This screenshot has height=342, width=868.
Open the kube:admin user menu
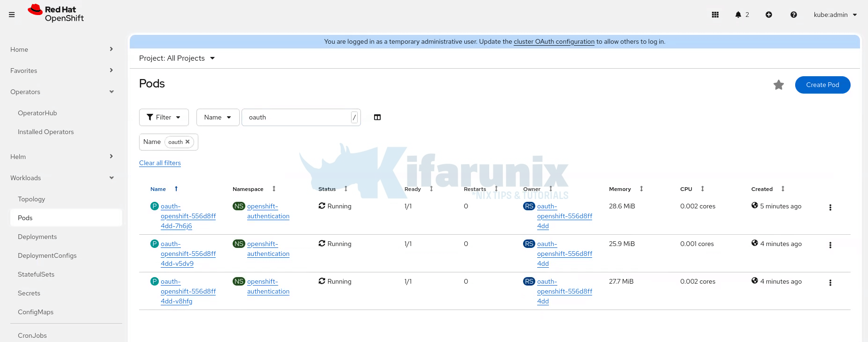pyautogui.click(x=835, y=15)
